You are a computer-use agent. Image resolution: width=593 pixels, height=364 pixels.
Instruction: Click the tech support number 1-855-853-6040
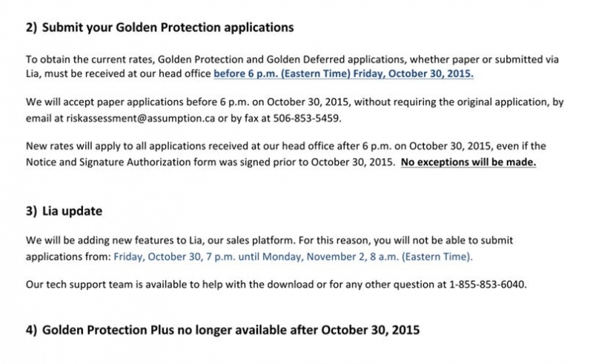(488, 285)
